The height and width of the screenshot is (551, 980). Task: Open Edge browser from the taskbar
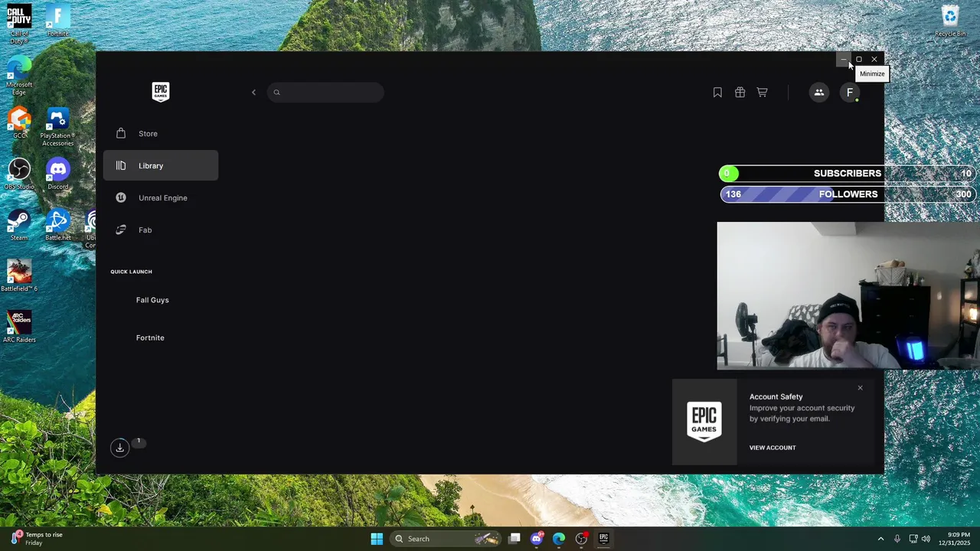click(559, 539)
